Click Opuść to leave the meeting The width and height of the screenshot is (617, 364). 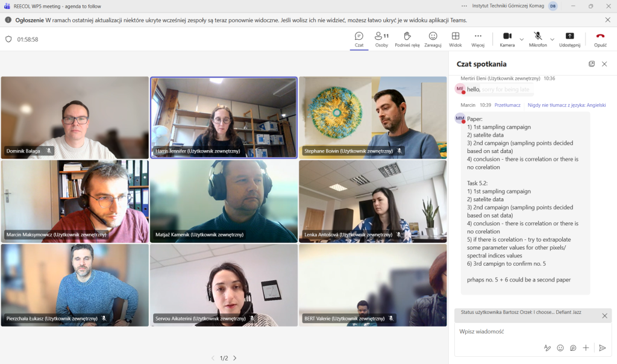point(600,39)
